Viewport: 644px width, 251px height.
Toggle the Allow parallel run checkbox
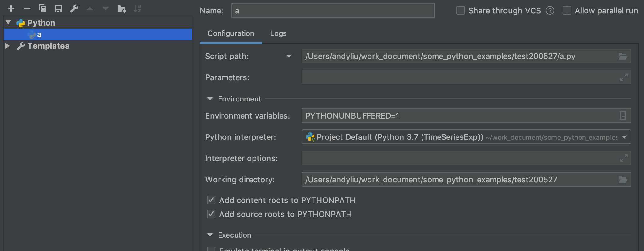tap(567, 11)
